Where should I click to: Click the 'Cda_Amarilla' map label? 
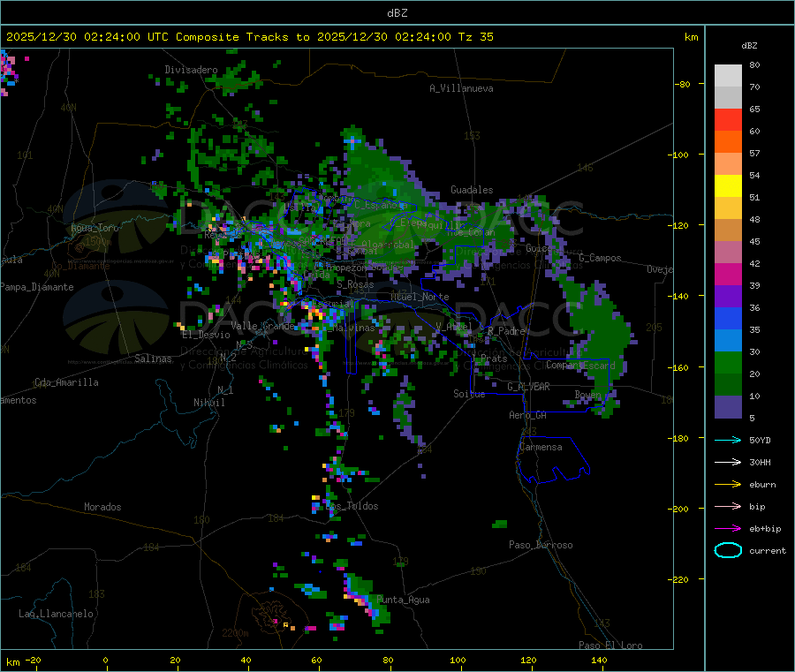tap(66, 382)
